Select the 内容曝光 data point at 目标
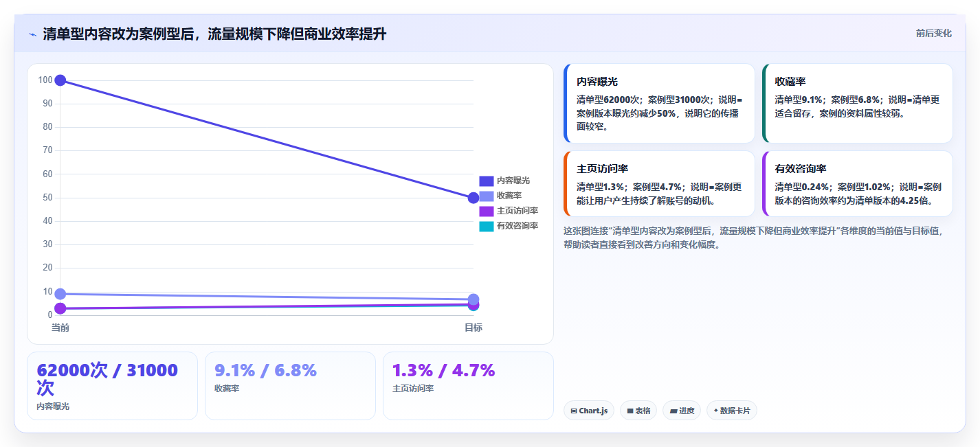980x447 pixels. 474,198
